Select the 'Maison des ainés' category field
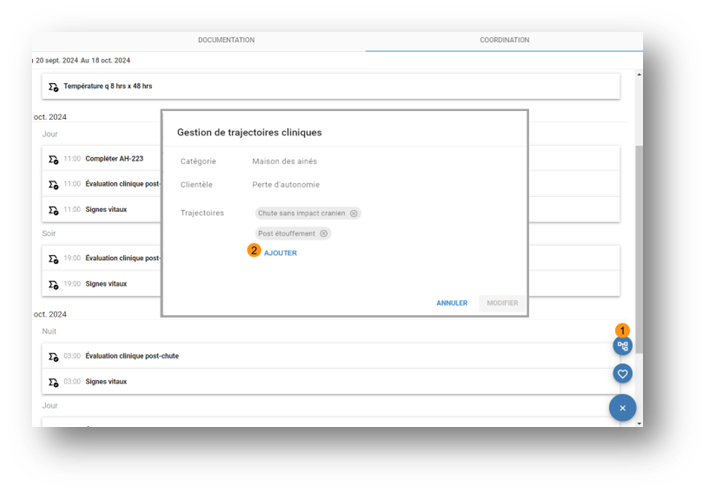Image resolution: width=708 pixels, height=492 pixels. 285,161
